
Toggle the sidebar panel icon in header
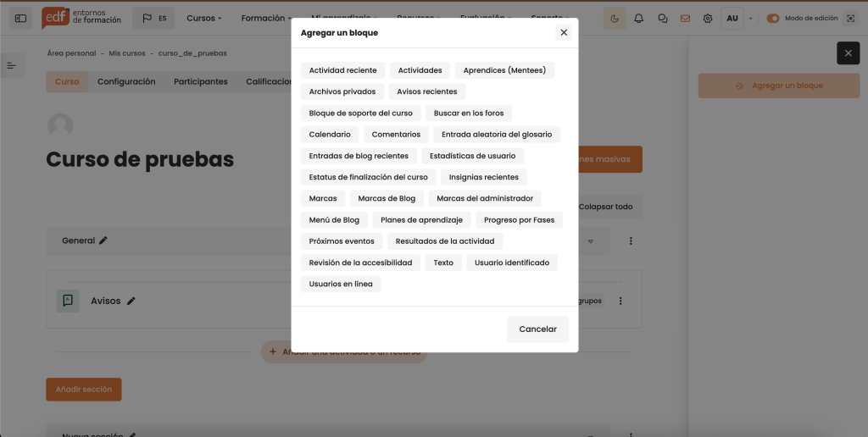pyautogui.click(x=20, y=19)
